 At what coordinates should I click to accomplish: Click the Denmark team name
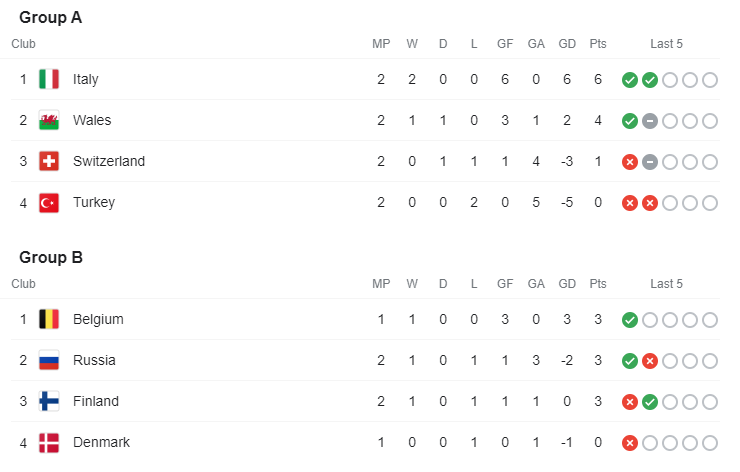click(101, 442)
